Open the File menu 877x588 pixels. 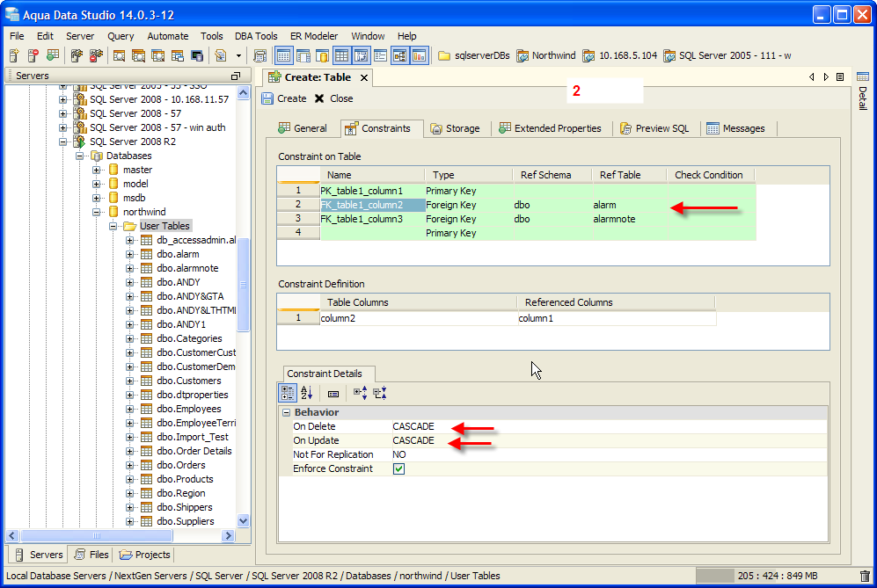coord(17,36)
